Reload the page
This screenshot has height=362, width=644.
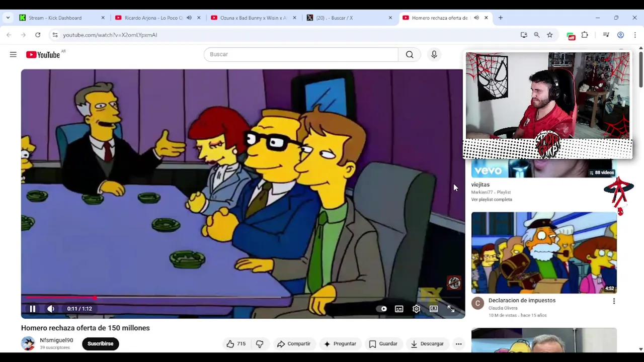coord(38,35)
